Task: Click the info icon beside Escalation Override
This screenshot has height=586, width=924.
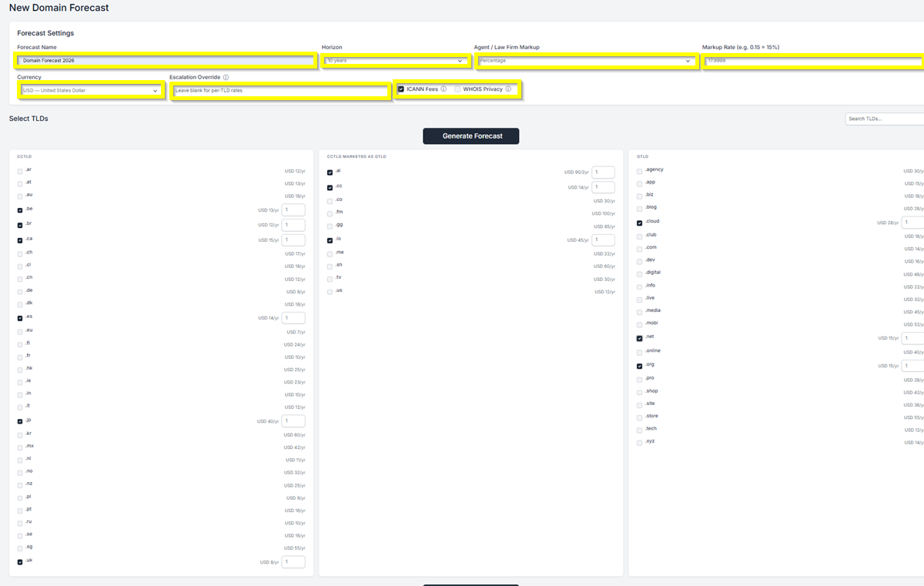Action: tap(226, 78)
